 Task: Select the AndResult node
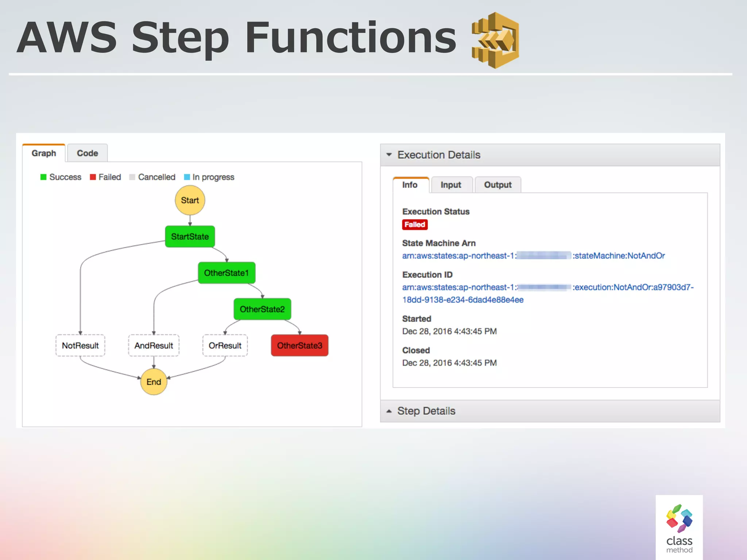click(154, 345)
